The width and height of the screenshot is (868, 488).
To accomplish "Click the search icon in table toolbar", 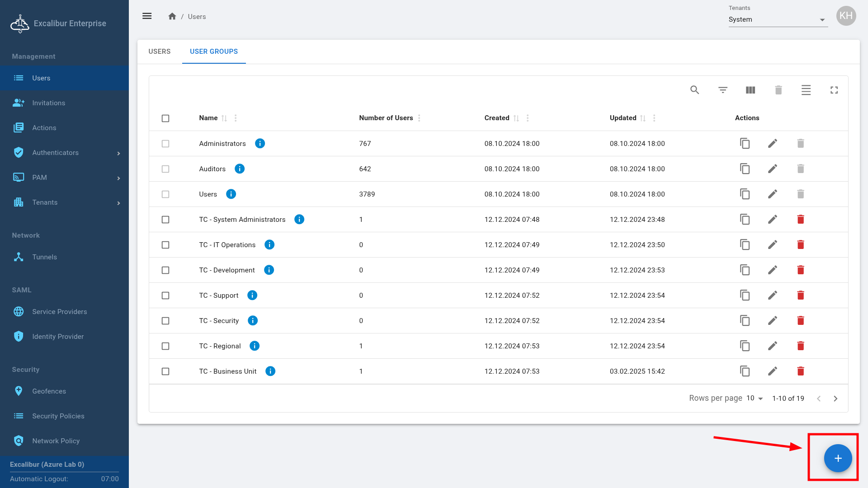I will coord(694,90).
